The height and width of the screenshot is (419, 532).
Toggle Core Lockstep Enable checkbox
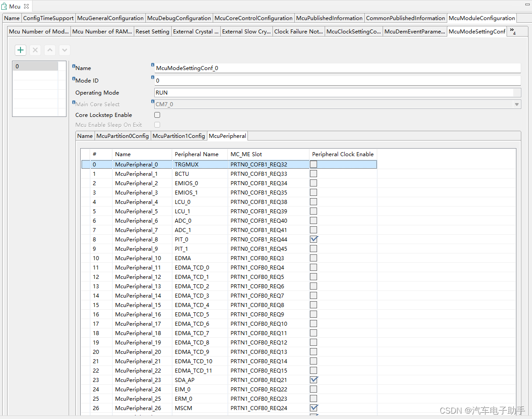coord(157,115)
